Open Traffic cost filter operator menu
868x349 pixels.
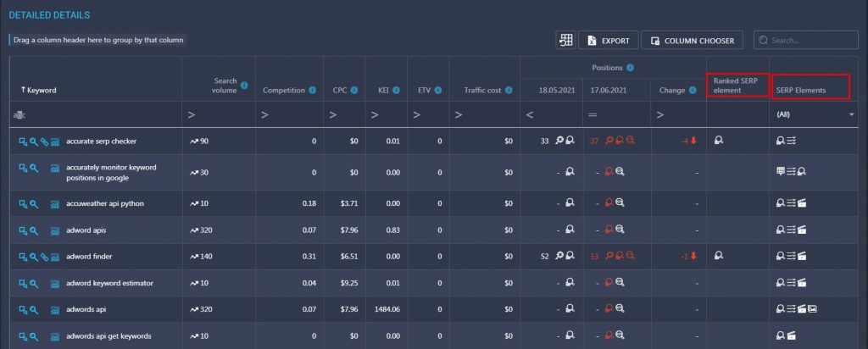459,115
